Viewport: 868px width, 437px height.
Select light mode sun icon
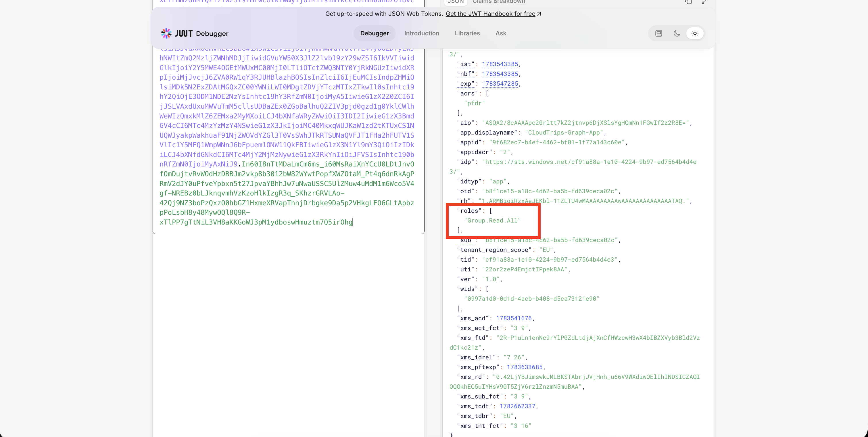[695, 33]
